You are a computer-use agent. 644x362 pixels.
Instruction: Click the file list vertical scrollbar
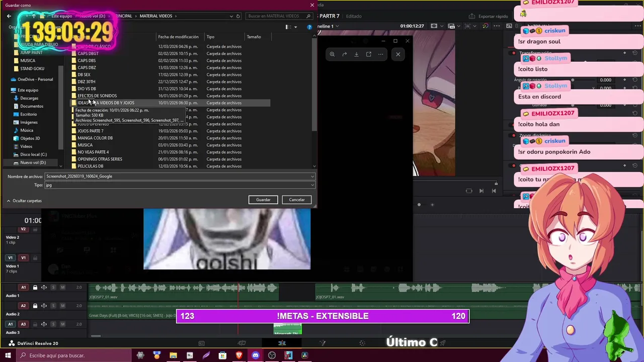(314, 85)
